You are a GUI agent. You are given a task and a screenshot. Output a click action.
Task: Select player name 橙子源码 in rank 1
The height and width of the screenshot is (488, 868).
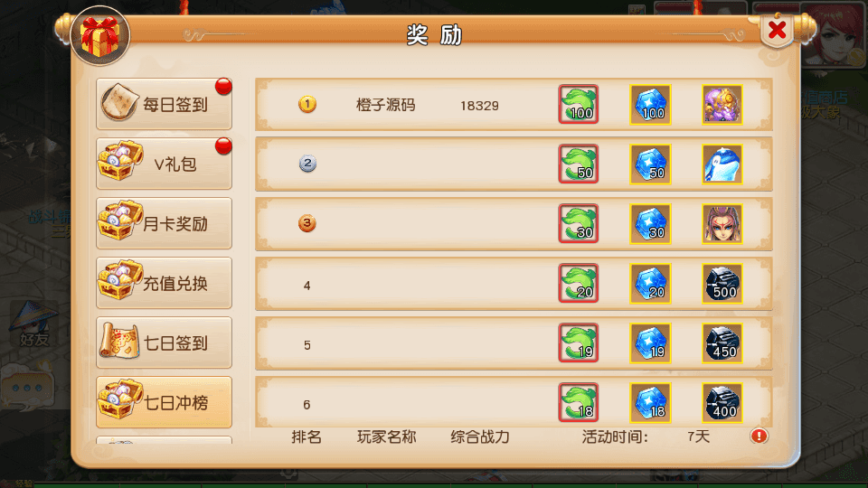tap(385, 105)
